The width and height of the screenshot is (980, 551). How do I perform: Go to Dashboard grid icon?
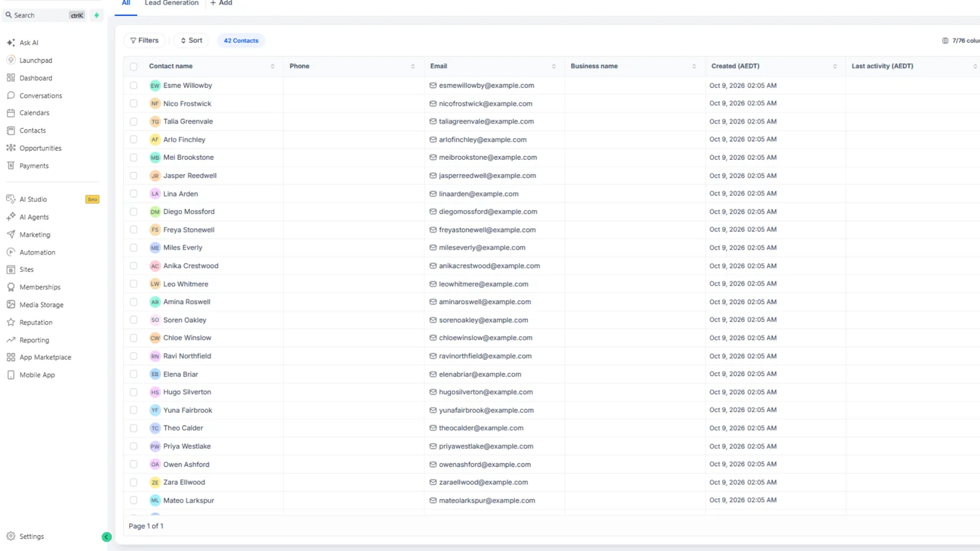coord(11,78)
